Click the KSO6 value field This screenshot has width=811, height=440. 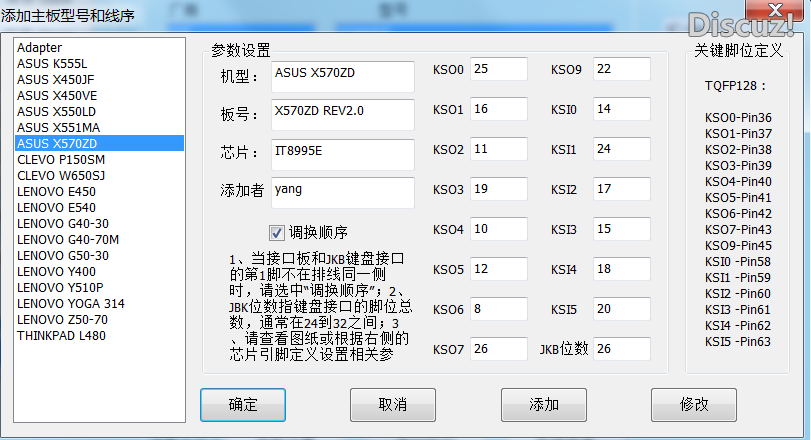499,309
